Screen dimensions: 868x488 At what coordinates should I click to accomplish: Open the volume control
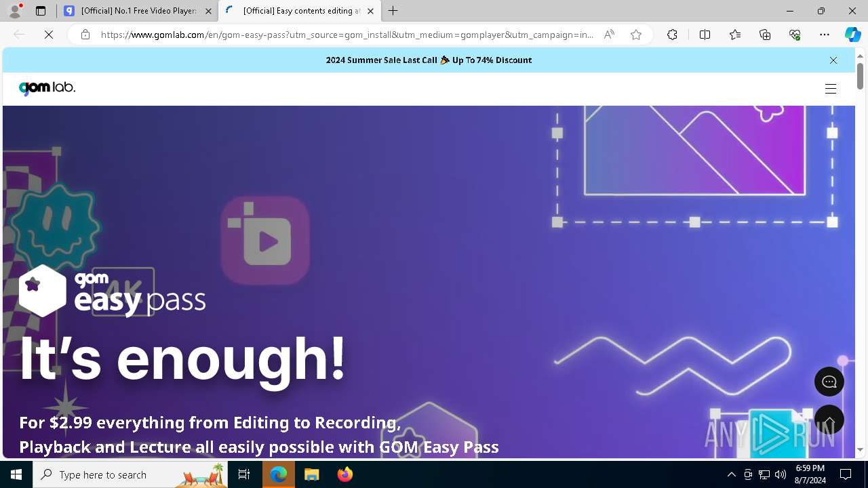tap(781, 474)
